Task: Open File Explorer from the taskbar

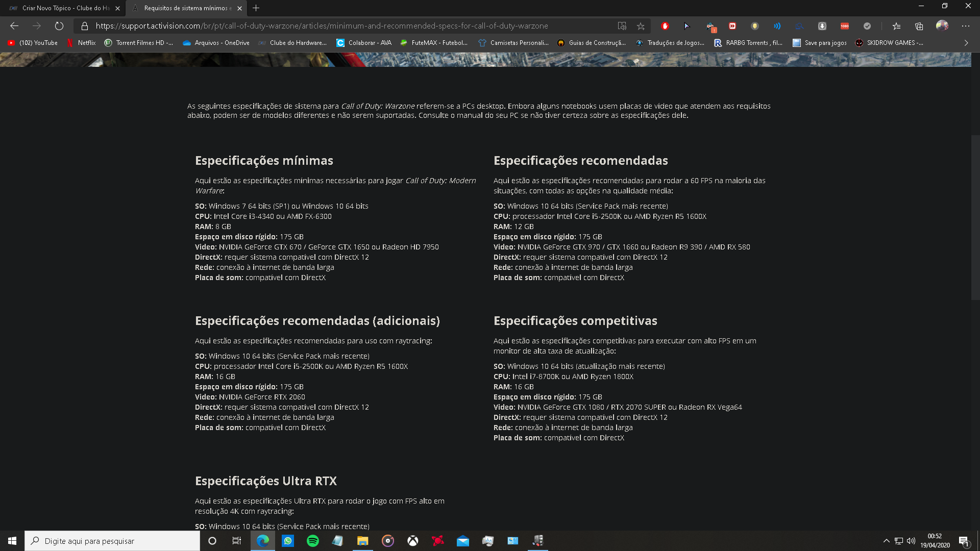Action: click(362, 541)
